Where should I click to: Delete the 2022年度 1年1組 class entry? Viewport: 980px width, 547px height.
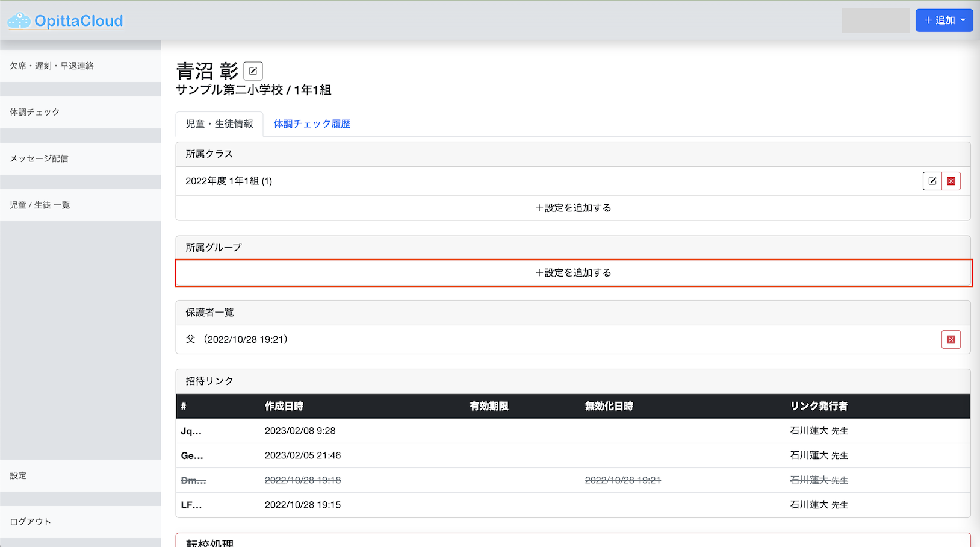click(x=951, y=181)
